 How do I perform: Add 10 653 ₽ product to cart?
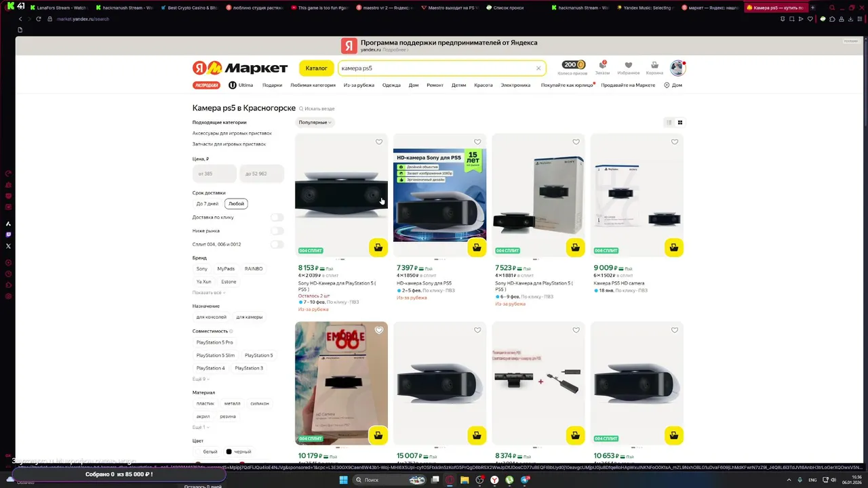673,435
